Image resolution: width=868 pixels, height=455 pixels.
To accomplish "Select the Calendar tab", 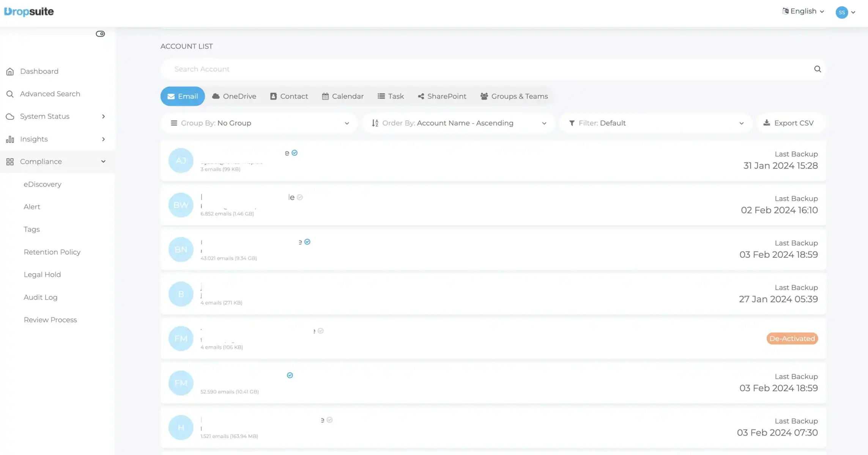I will (342, 96).
